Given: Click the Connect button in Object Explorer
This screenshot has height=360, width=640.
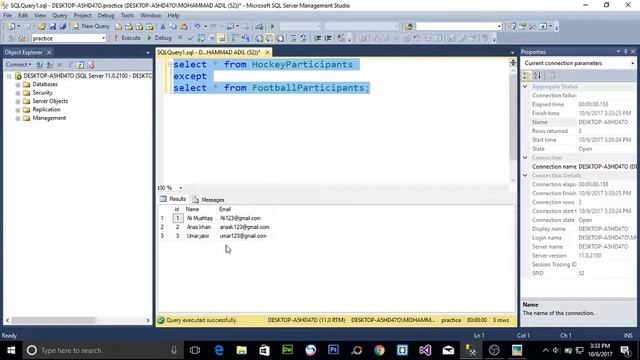Looking at the screenshot, I should tap(18, 64).
